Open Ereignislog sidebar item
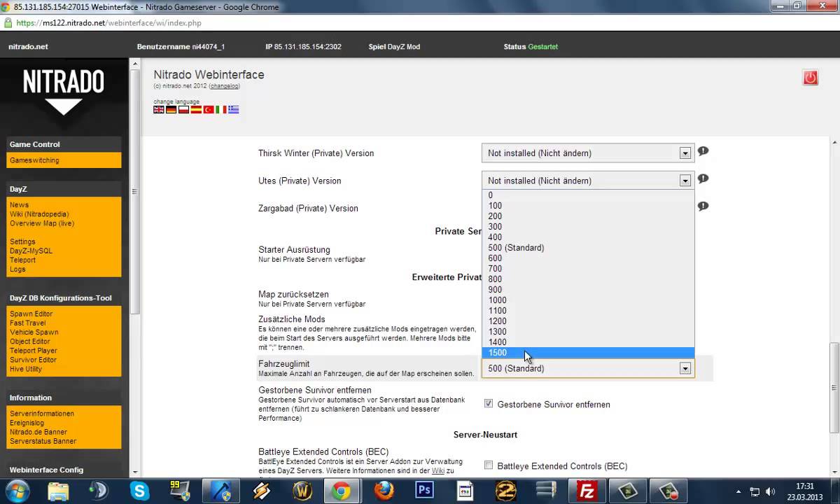This screenshot has width=840, height=504. [27, 423]
